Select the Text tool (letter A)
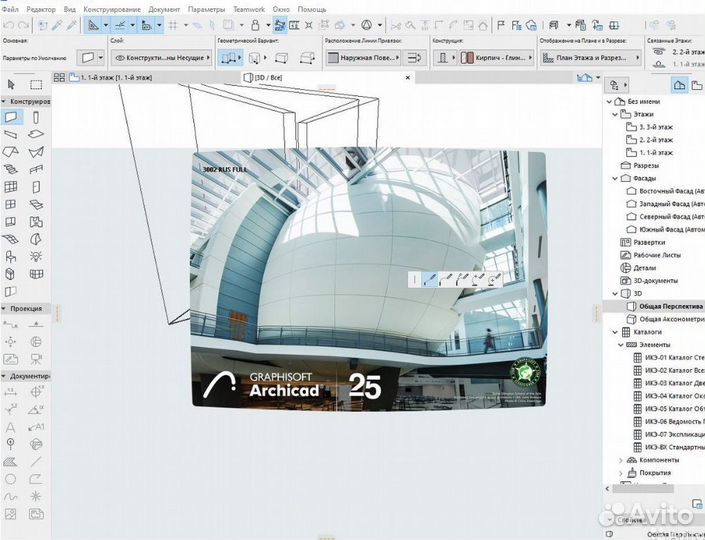The width and height of the screenshot is (705, 540). [11, 427]
